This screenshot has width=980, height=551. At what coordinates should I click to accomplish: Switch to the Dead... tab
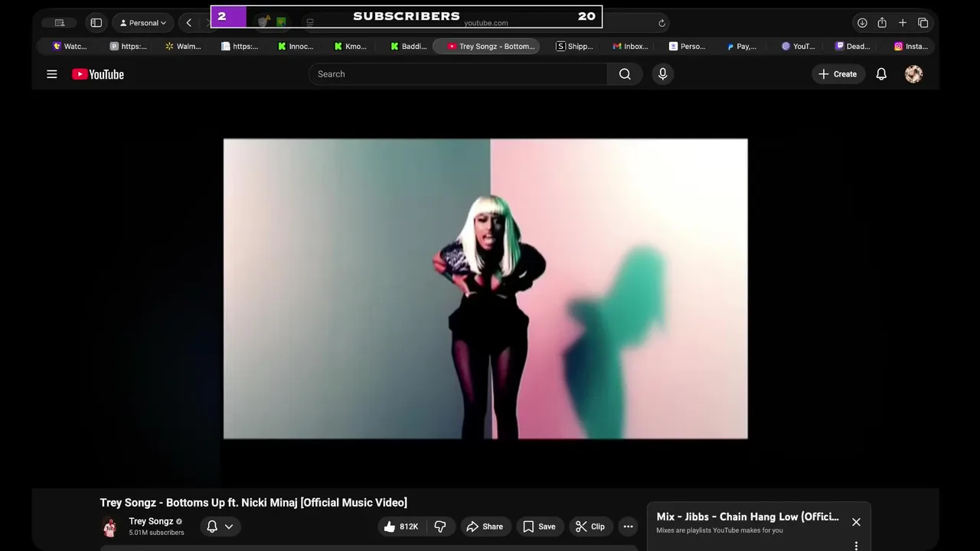click(x=853, y=47)
